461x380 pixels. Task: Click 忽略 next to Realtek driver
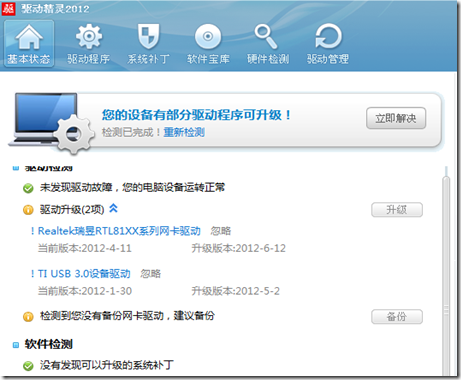click(x=221, y=231)
